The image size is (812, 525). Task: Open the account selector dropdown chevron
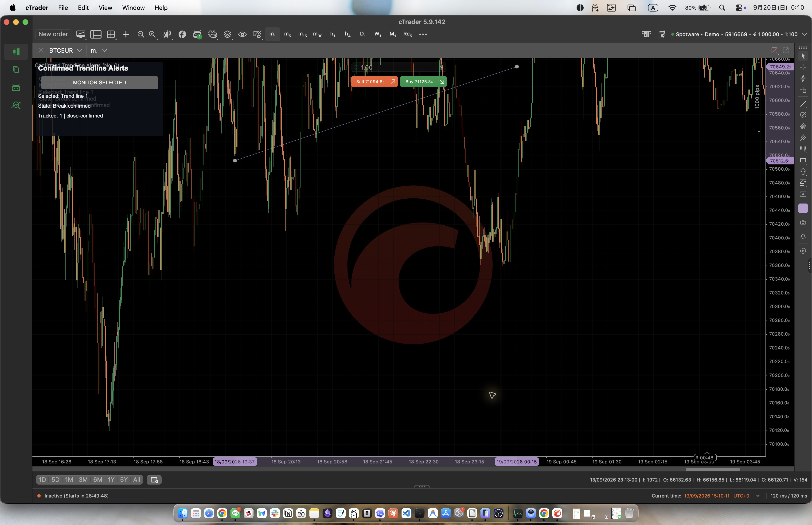tap(804, 35)
